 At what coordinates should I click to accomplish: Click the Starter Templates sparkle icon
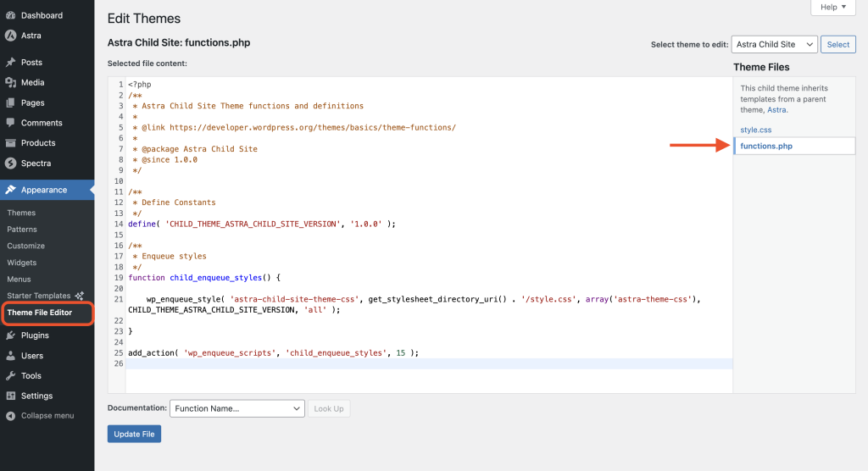click(x=79, y=296)
